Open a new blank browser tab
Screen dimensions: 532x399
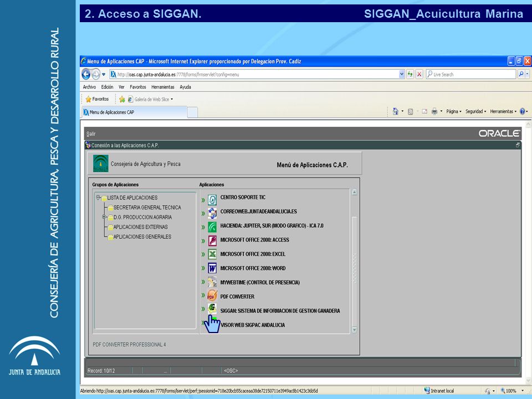192,112
